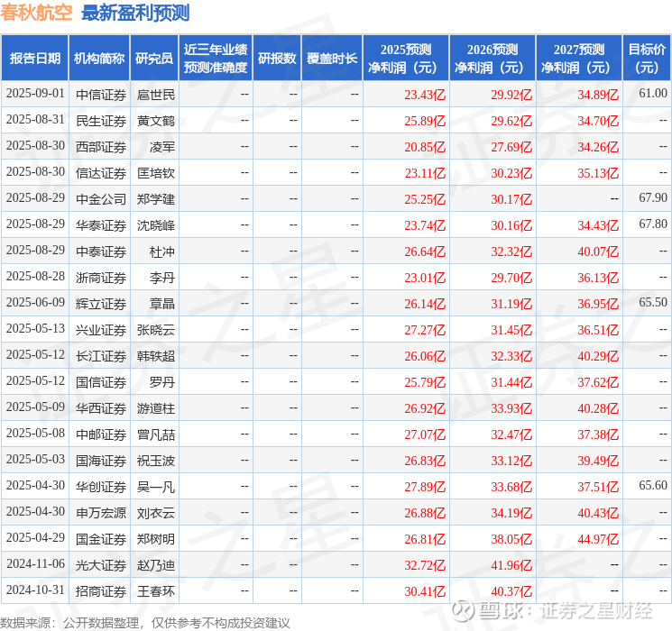Click 华西证券 institution cell
This screenshot has height=631, width=672.
[101, 408]
